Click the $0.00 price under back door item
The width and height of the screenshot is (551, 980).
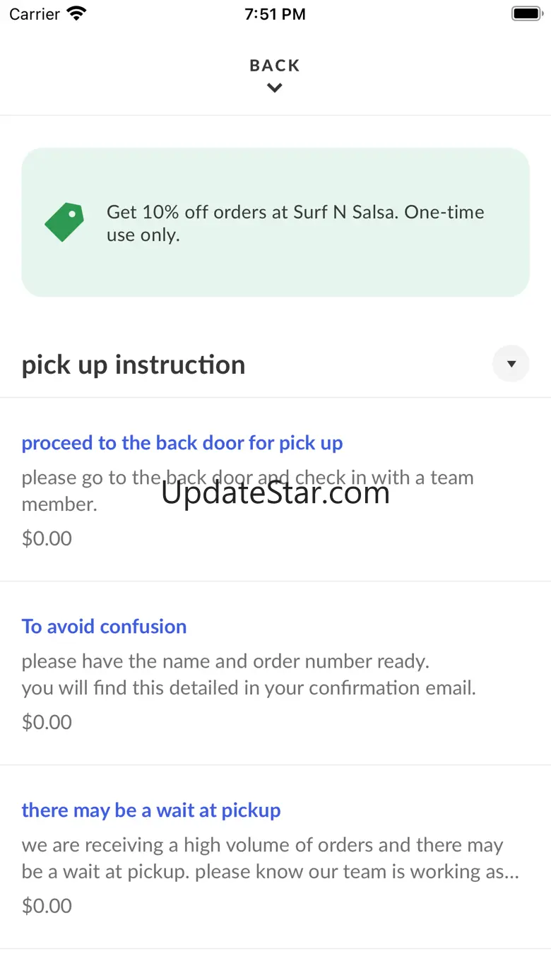pos(47,538)
